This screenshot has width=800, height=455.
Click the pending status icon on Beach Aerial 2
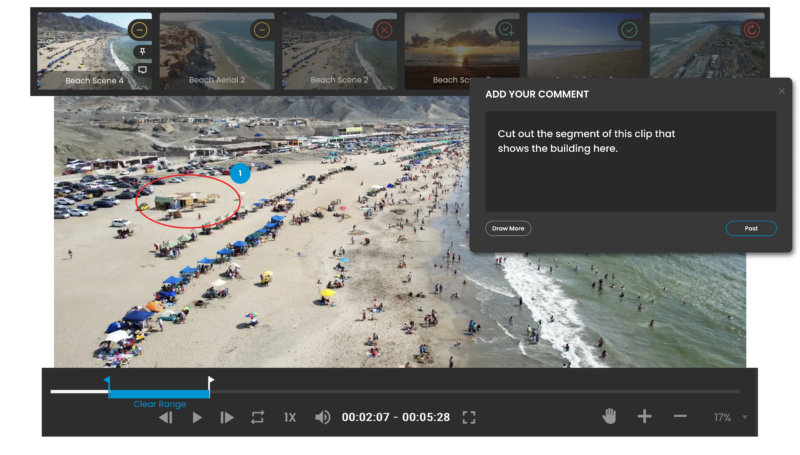pos(262,30)
